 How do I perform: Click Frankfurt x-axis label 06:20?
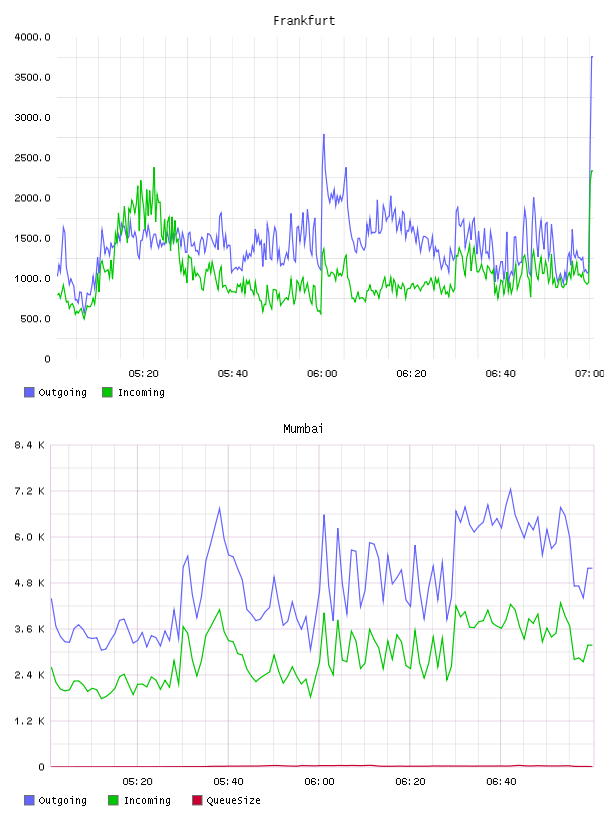click(411, 374)
